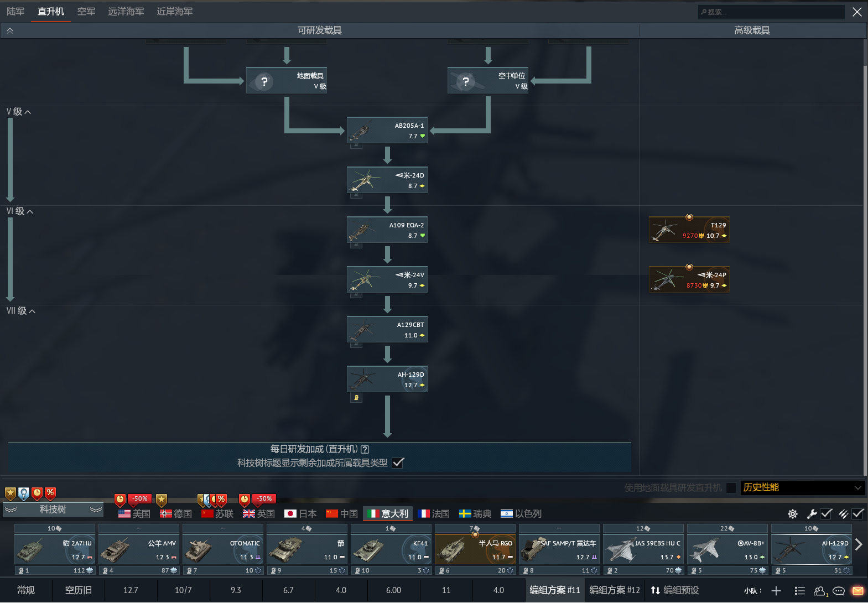The image size is (868, 603).
Task: Select the AB205A-1 helicopter card
Action: 387,131
